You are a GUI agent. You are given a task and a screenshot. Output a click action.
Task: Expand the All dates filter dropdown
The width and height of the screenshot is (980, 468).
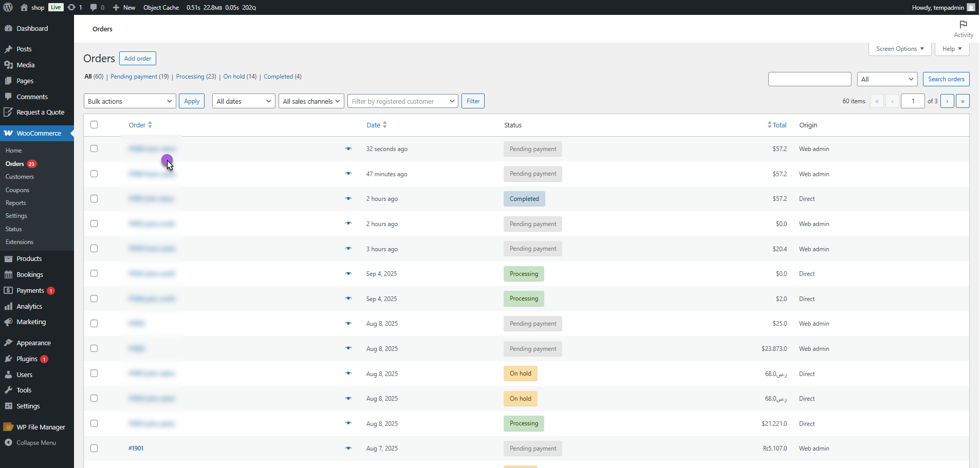point(244,101)
